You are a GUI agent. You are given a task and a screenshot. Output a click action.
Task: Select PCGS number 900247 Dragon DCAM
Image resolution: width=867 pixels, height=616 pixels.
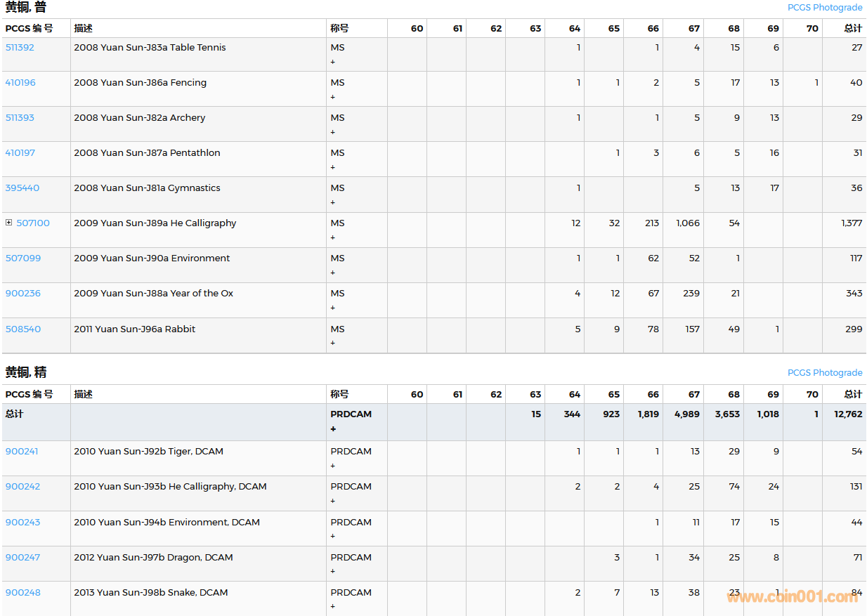tap(22, 558)
